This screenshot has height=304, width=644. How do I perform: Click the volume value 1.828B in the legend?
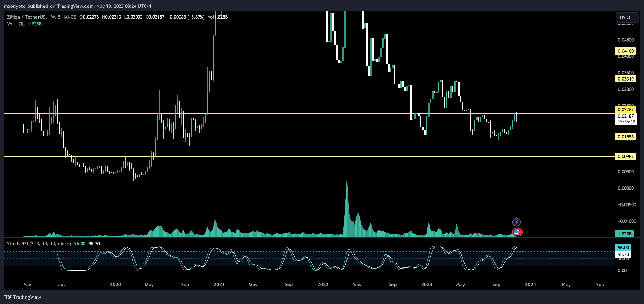click(x=35, y=24)
